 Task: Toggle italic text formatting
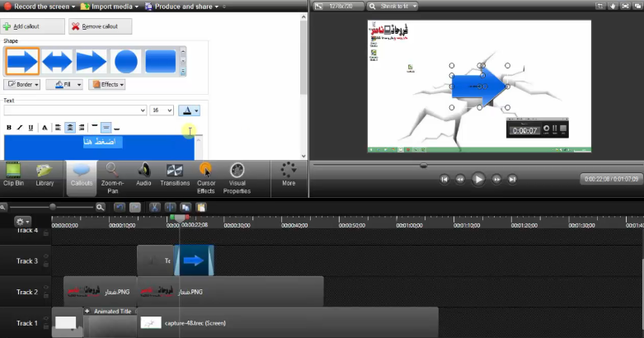(x=19, y=128)
